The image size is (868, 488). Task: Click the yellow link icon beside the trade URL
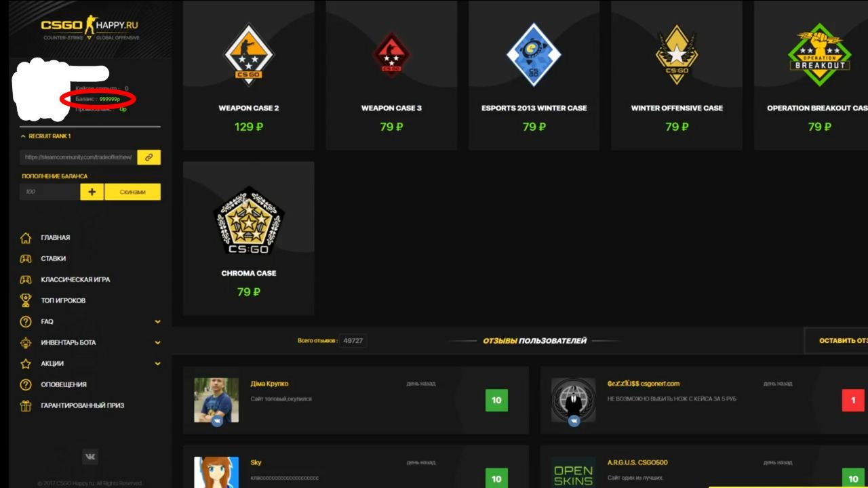[x=149, y=157]
